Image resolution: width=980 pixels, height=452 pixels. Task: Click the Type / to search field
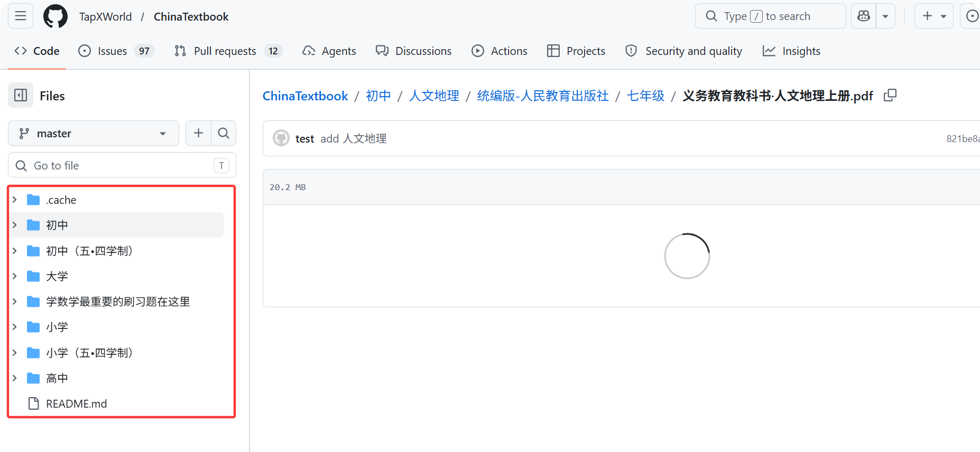click(x=770, y=16)
